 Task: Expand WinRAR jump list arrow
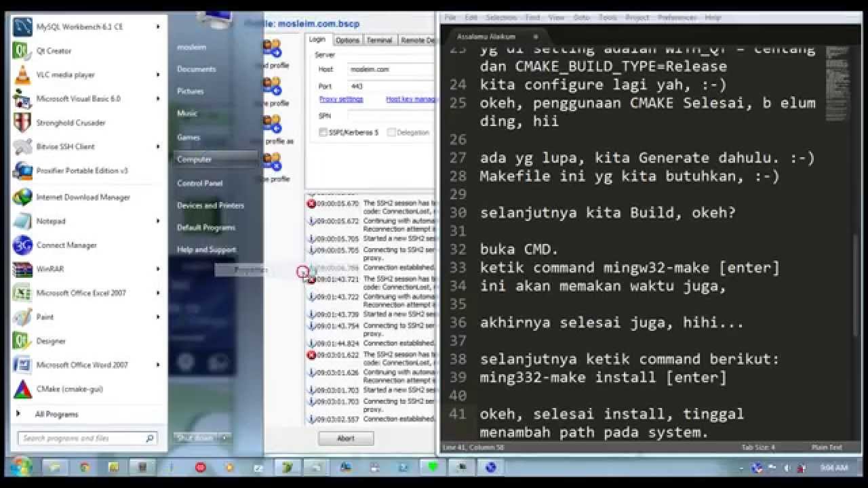158,269
